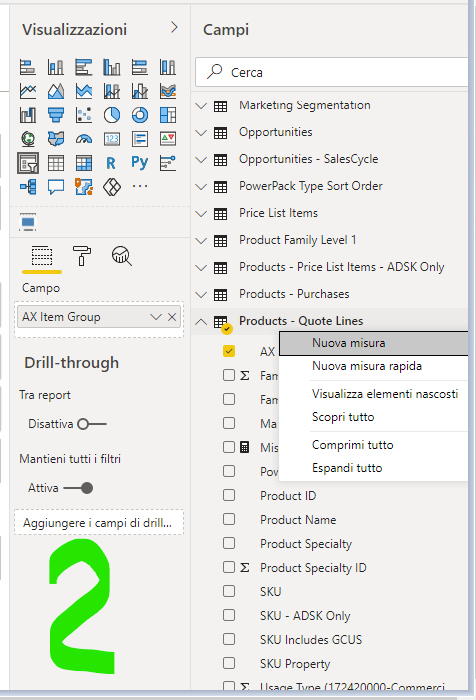Select the matrix visual
Image resolution: width=476 pixels, height=700 pixels.
coord(84,163)
